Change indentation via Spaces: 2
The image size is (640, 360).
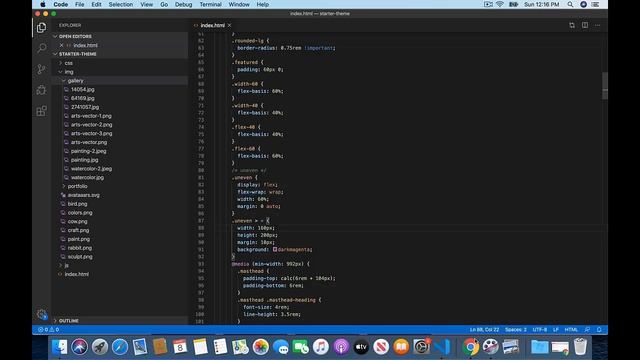[516, 329]
